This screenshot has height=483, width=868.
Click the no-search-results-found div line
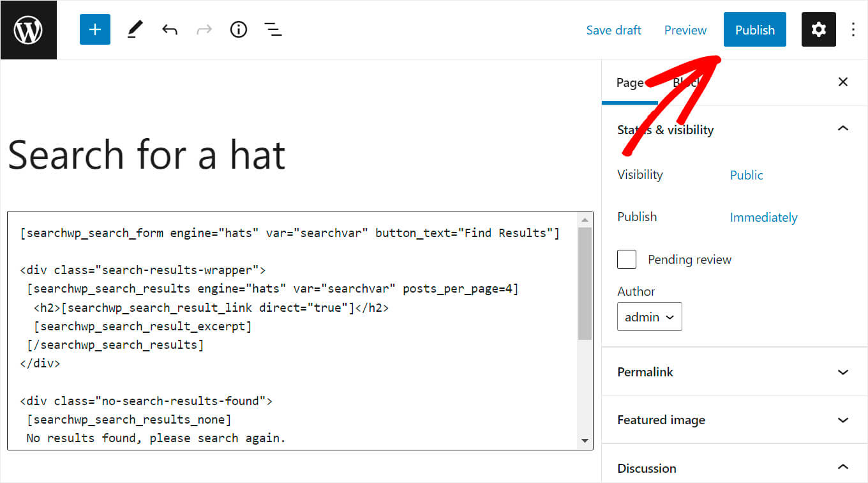point(146,401)
